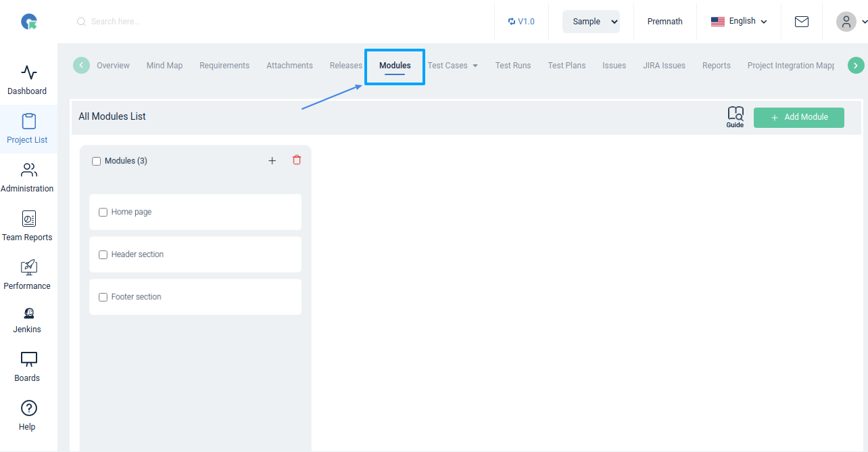Select the Footer section module text
868x452 pixels.
[x=136, y=297]
